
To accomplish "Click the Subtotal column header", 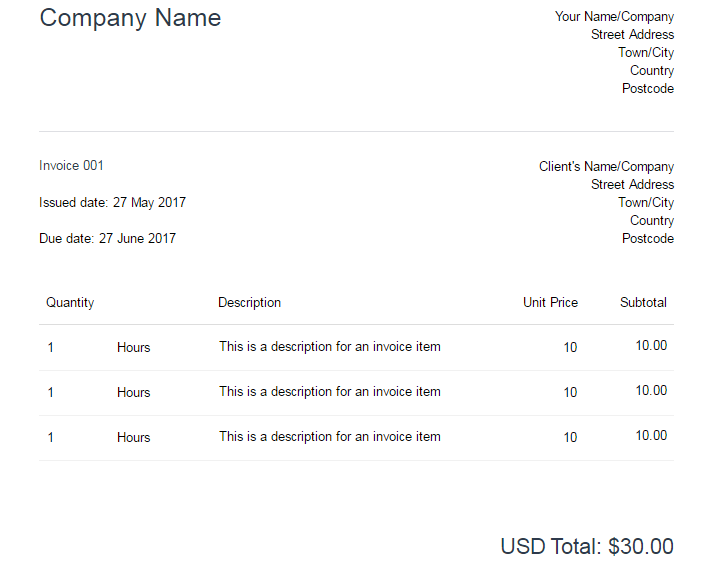I will coord(643,302).
